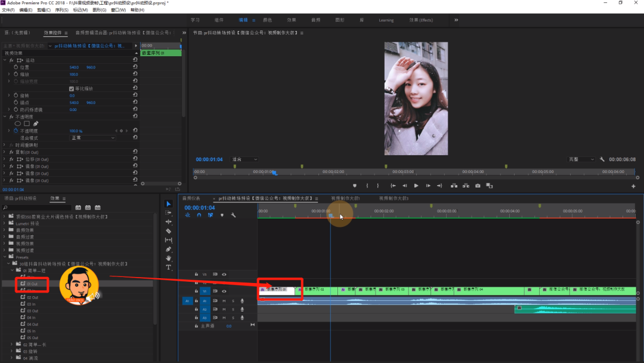Toggle the uniform scale checkbox
The height and width of the screenshot is (363, 644).
click(x=72, y=89)
